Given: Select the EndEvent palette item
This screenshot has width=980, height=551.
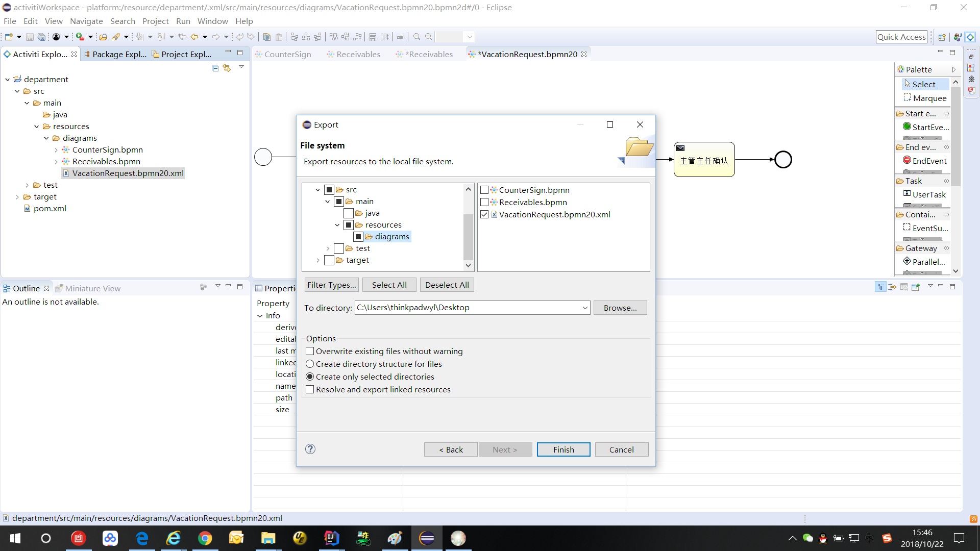Looking at the screenshot, I should tap(924, 161).
